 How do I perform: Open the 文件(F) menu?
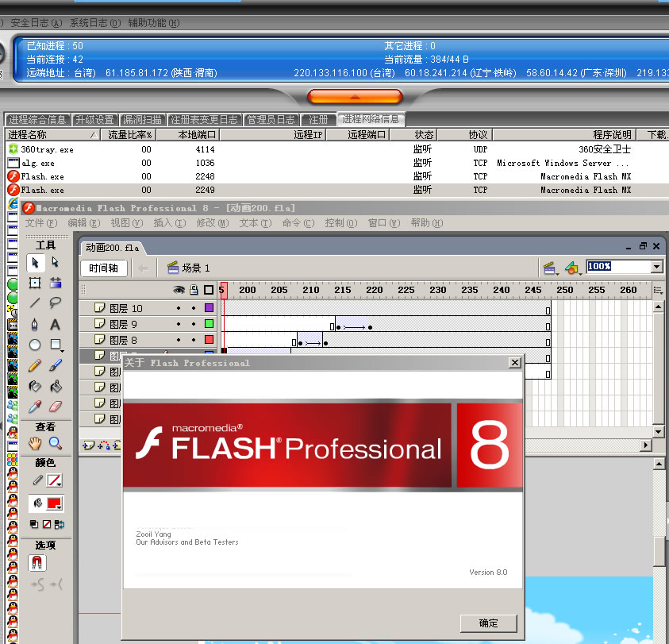coord(41,223)
